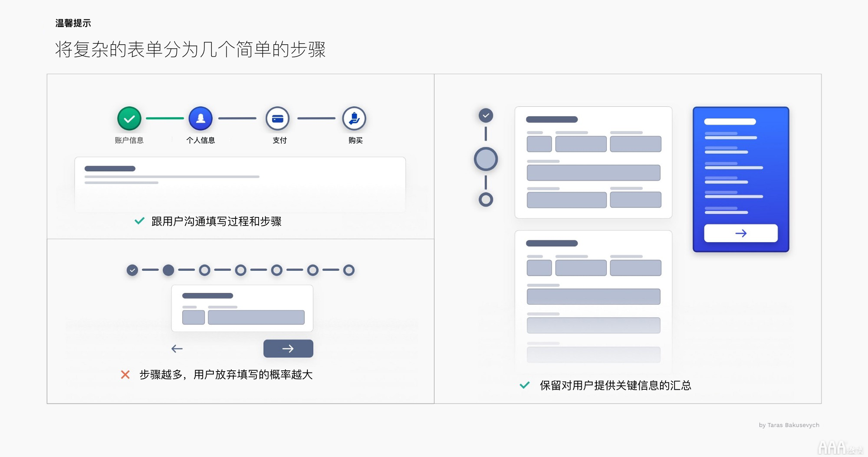Click the checked top step of vertical stepper
The width and height of the screenshot is (868, 457).
click(486, 116)
